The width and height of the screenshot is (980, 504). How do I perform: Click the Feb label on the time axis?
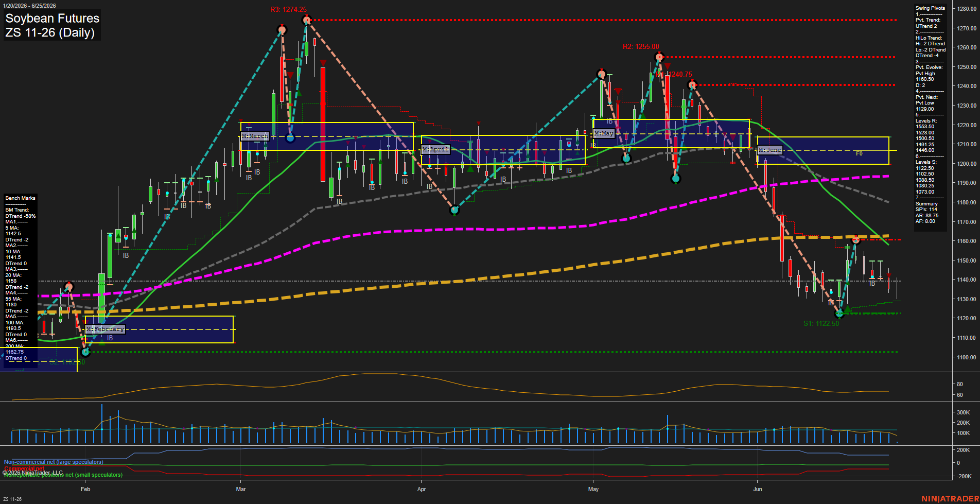[85, 489]
